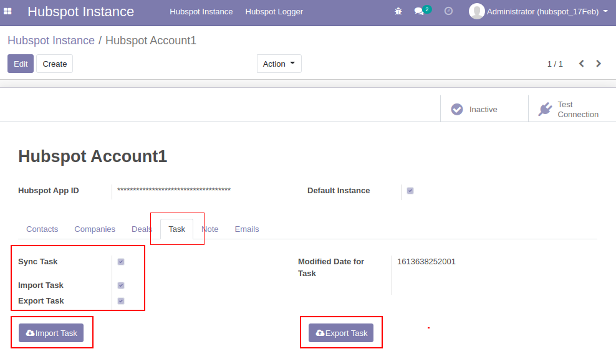
Task: Open the activities clock icon
Action: 448,11
